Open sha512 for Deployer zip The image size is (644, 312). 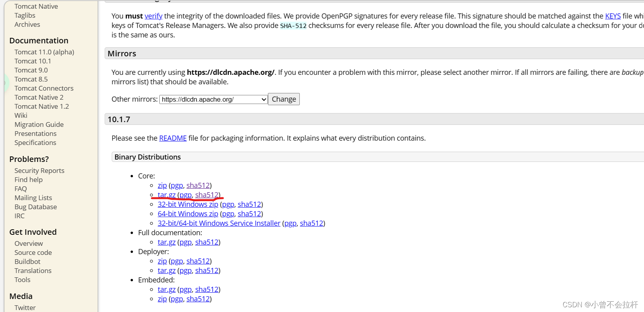click(x=198, y=261)
